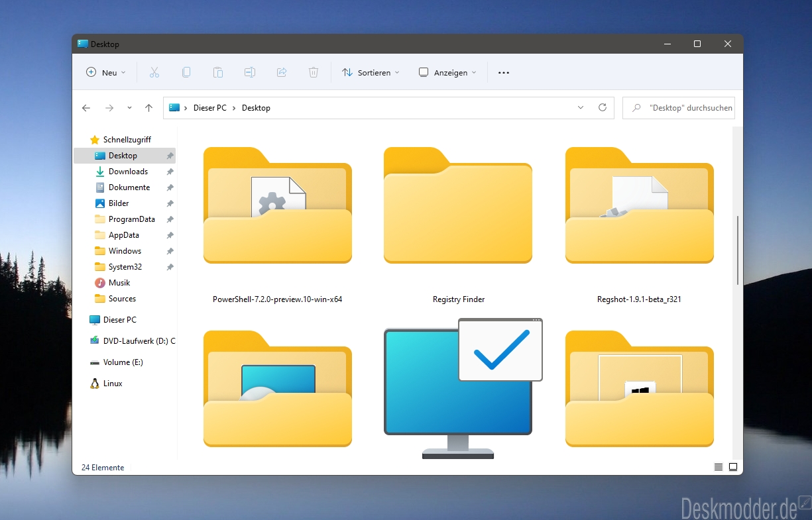The height and width of the screenshot is (520, 812).
Task: Open the PowerShell-7.2.0-preview.10-win-x64 folder icon
Action: coord(278,205)
